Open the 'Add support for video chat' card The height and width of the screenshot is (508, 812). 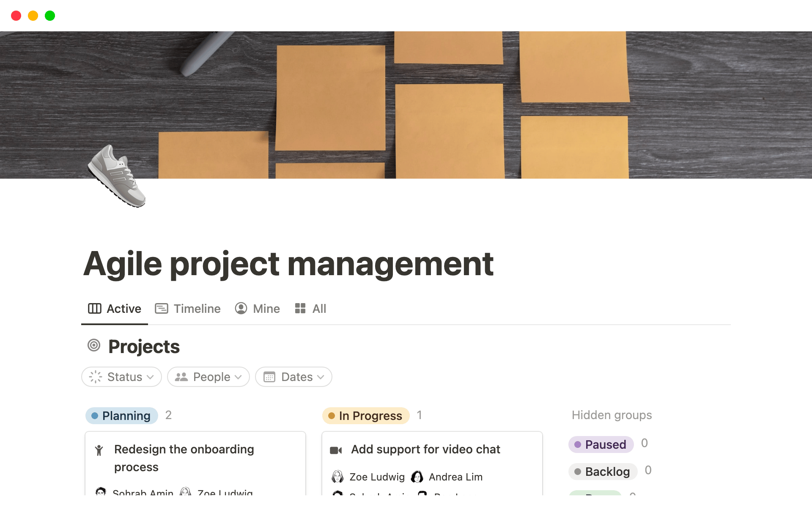point(425,450)
